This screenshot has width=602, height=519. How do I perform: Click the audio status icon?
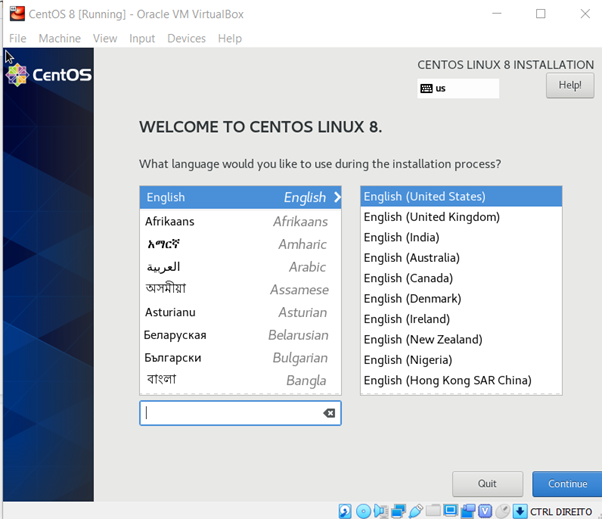[381, 511]
